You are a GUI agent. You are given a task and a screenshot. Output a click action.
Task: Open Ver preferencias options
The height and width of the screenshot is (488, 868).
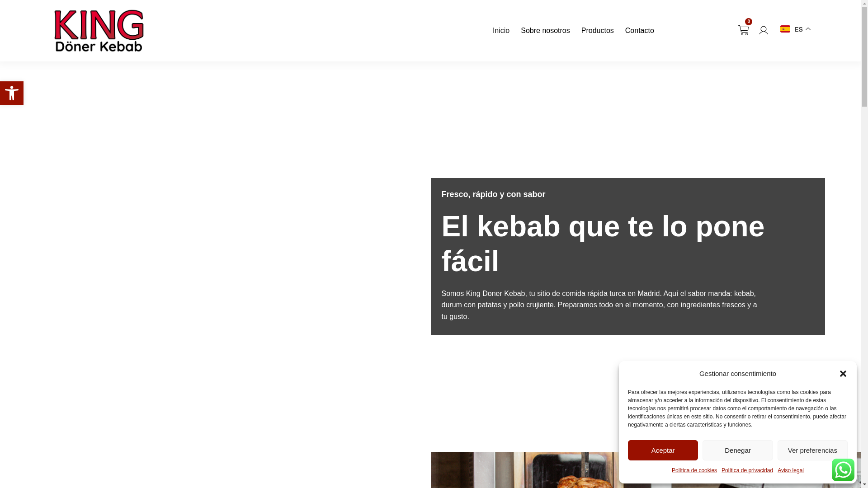point(812,450)
